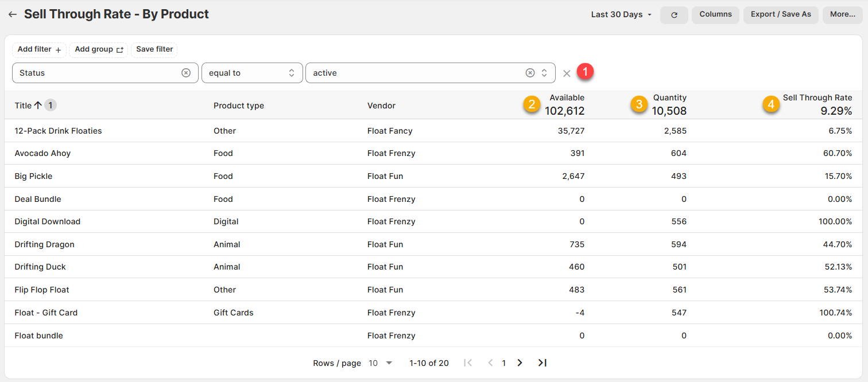Clear the 'active' filter value
This screenshot has width=868, height=382.
point(530,73)
